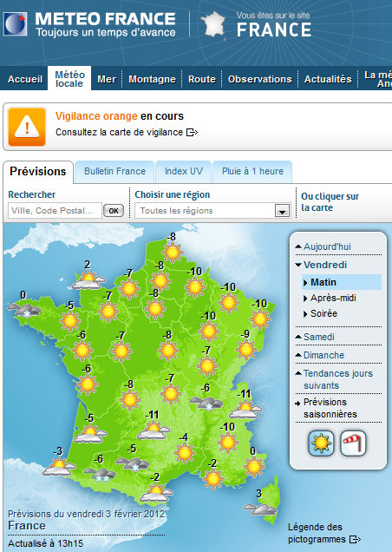This screenshot has height=552, width=392.
Task: Expand the Samedi forecast section
Action: pyautogui.click(x=315, y=337)
